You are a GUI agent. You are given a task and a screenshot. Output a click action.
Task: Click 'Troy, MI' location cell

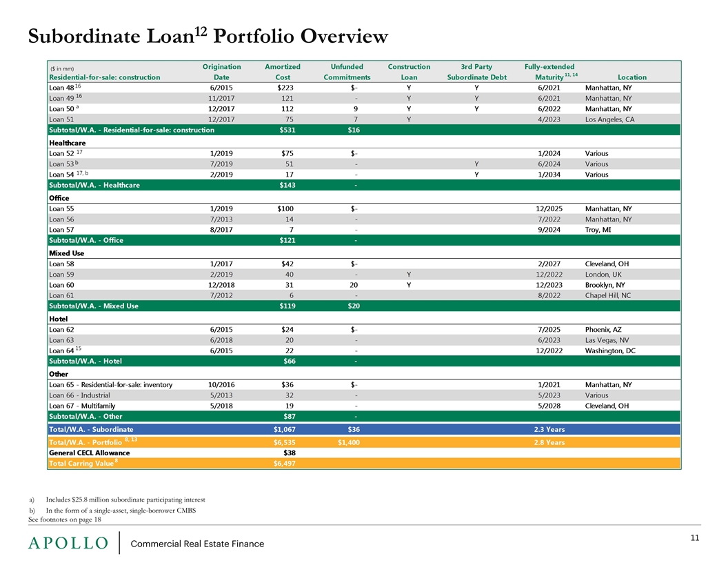(x=598, y=230)
